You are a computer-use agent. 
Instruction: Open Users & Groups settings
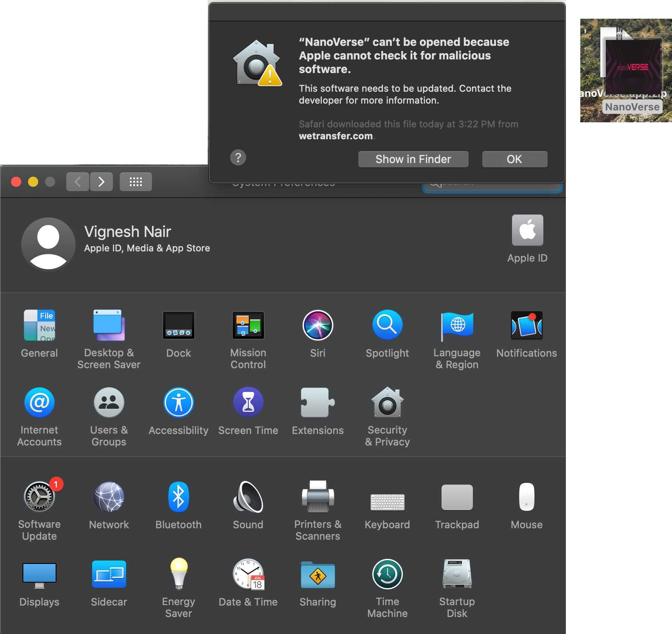pos(109,403)
